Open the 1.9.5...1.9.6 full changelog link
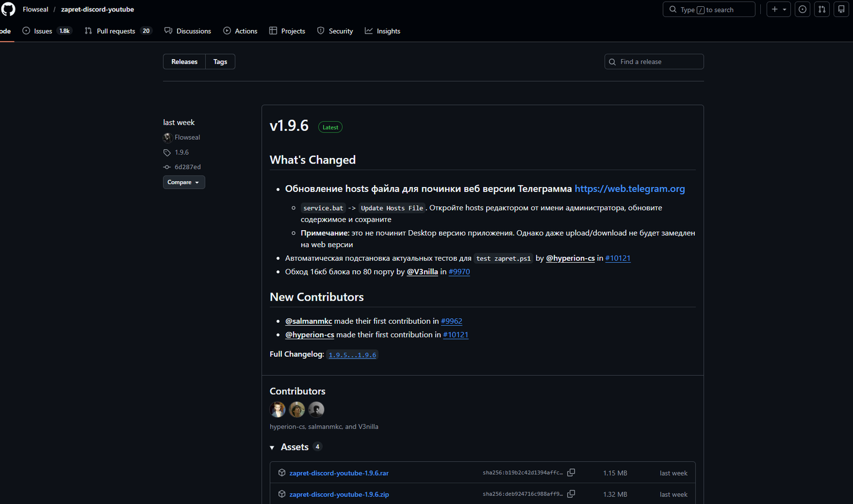The height and width of the screenshot is (504, 853). coord(352,355)
